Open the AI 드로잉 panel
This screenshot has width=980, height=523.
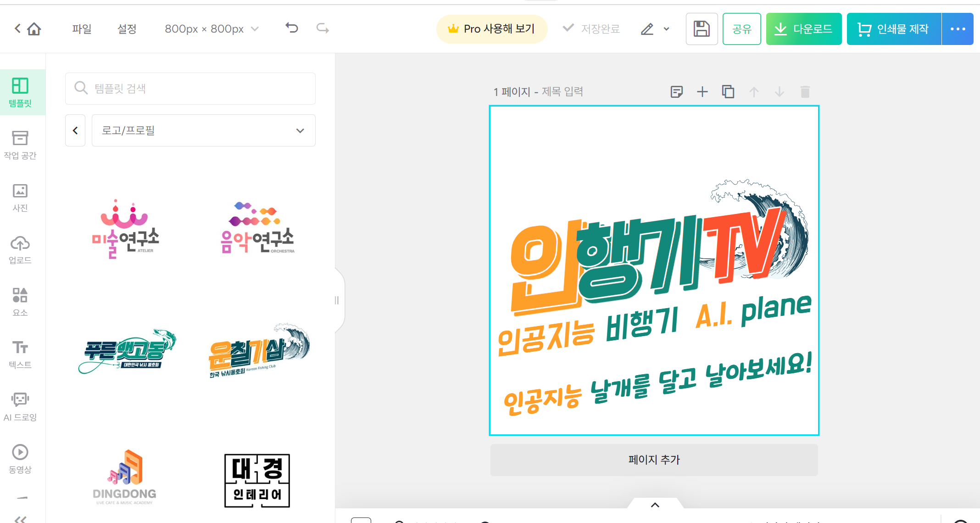coord(20,406)
